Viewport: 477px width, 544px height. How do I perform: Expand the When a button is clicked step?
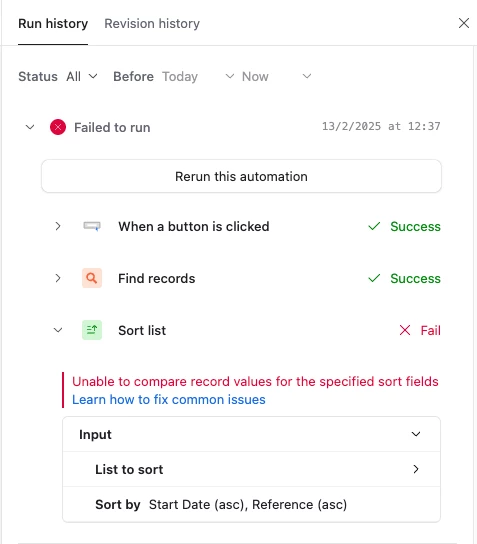coord(58,227)
